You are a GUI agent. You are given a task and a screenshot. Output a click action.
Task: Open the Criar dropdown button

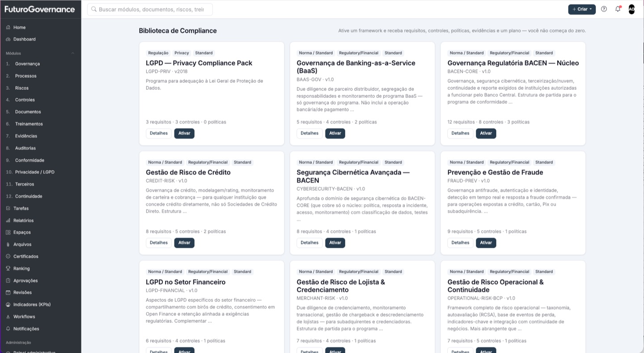582,9
